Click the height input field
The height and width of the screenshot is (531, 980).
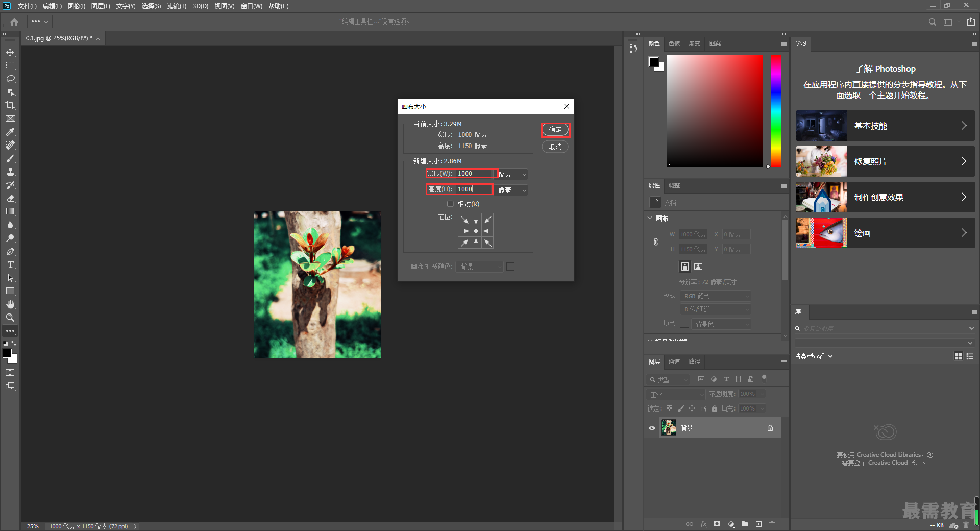[x=474, y=189]
